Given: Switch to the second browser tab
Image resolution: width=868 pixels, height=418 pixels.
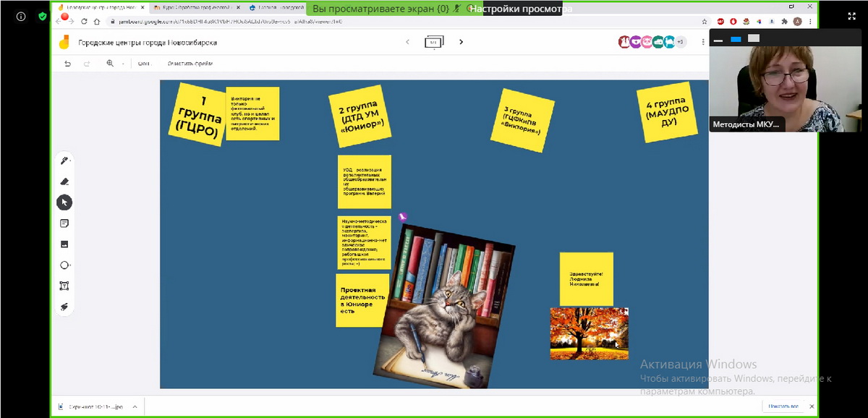Looking at the screenshot, I should point(195,8).
